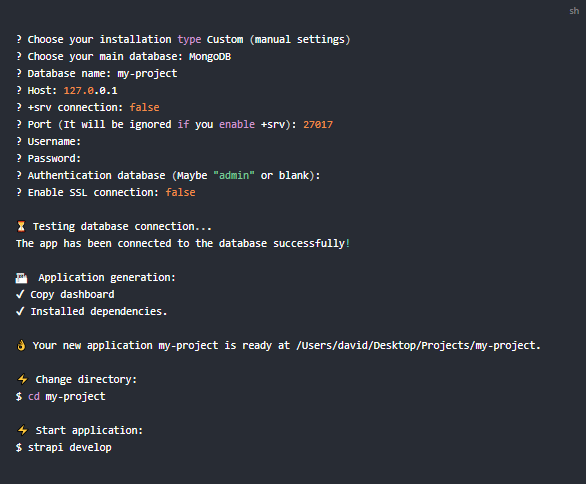Click the MongoDB database choice text
The height and width of the screenshot is (484, 586).
pos(210,57)
